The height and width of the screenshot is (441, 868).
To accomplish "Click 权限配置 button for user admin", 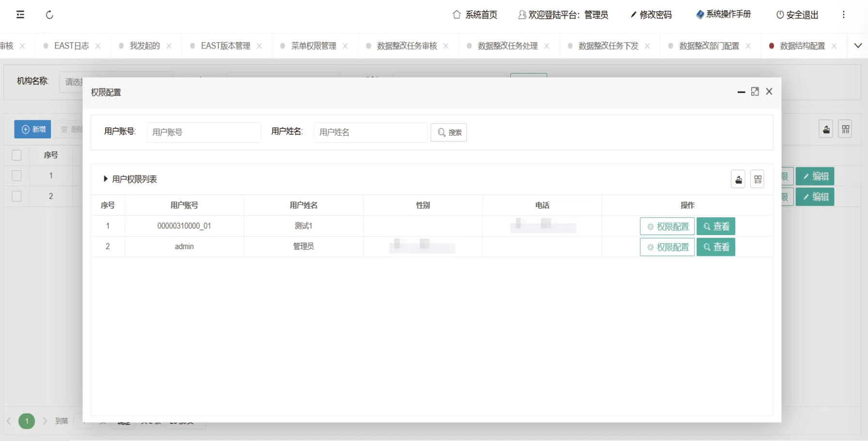I will 667,247.
